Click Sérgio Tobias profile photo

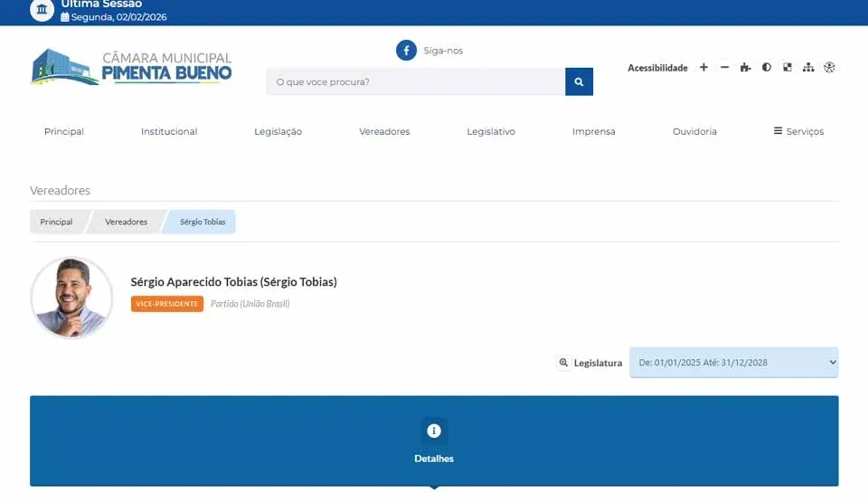point(71,298)
